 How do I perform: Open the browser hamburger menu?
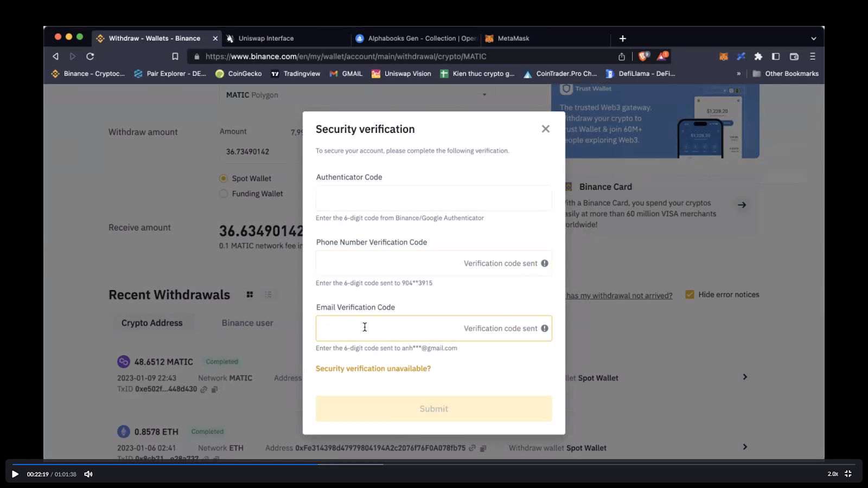pyautogui.click(x=813, y=56)
